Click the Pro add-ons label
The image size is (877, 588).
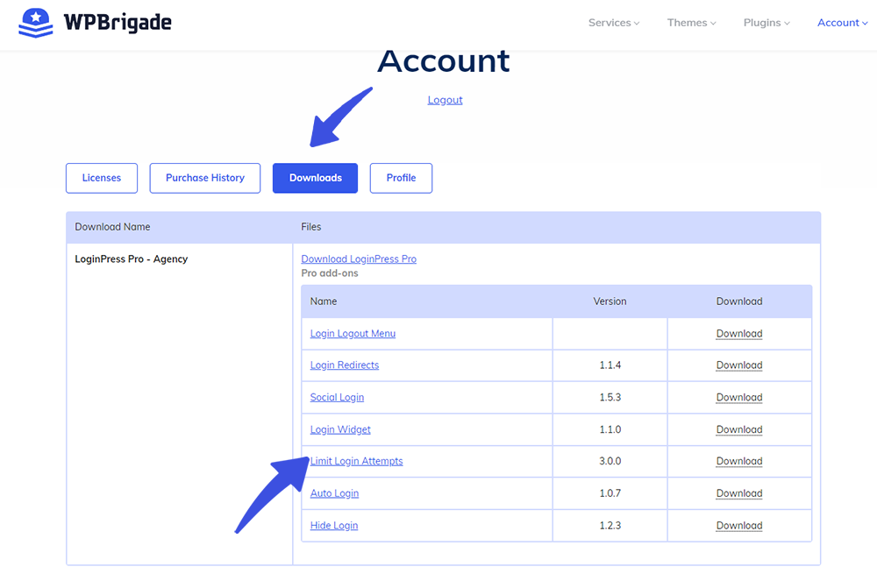[330, 274]
